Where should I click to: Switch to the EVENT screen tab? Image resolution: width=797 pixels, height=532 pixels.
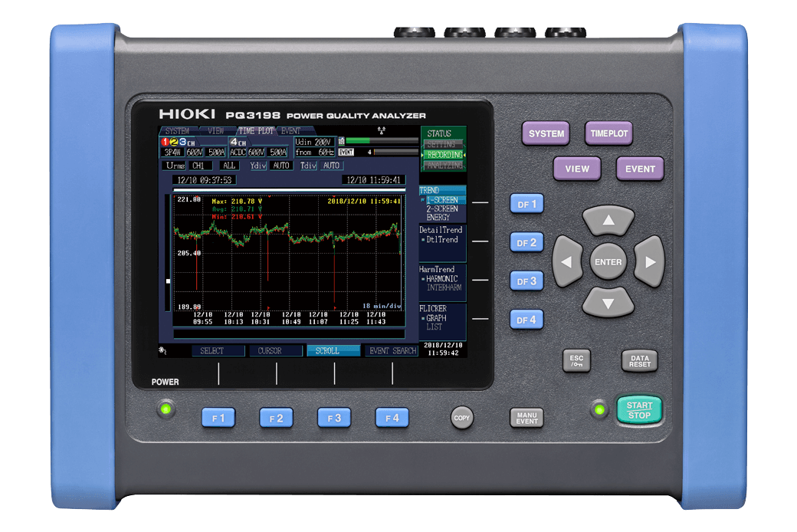click(290, 131)
